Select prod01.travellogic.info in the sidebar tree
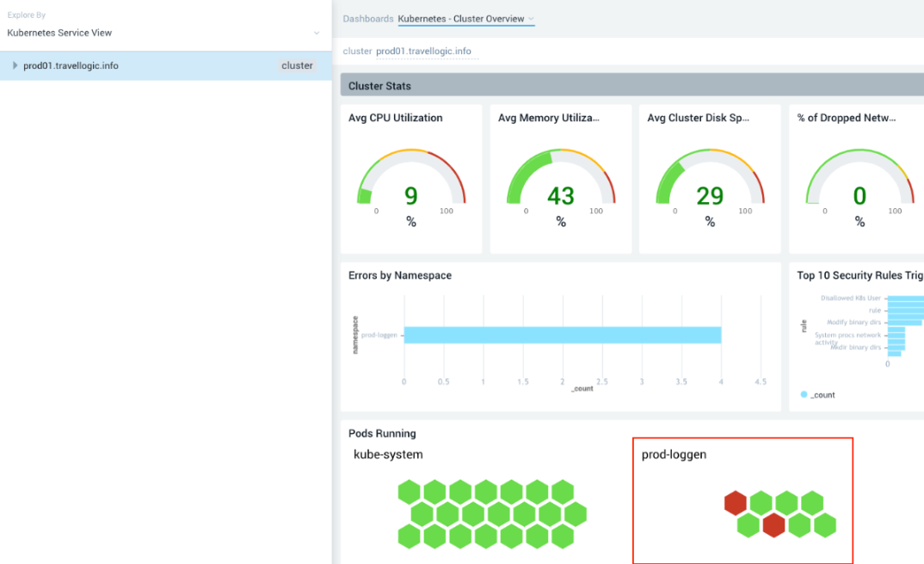The width and height of the screenshot is (924, 564). point(71,65)
